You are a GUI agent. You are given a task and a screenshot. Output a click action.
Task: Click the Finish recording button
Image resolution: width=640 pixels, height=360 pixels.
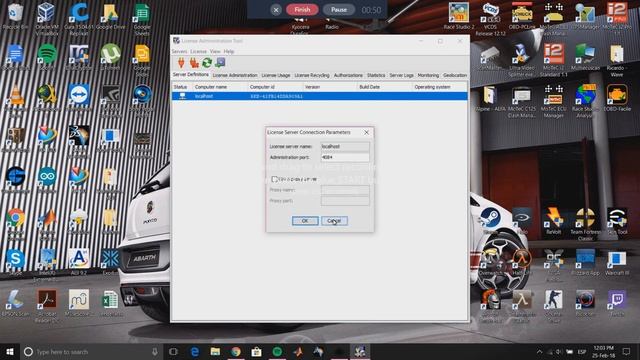pyautogui.click(x=302, y=9)
